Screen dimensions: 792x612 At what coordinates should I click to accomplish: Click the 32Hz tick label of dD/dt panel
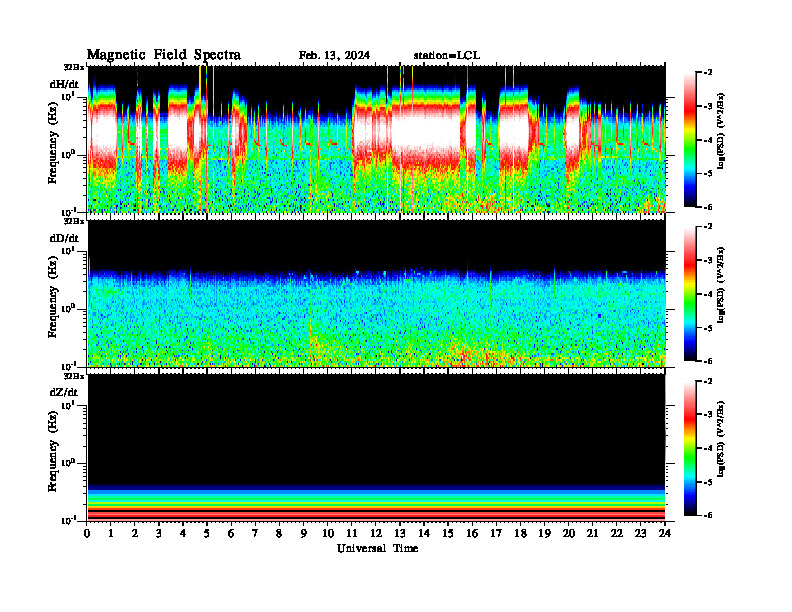point(74,221)
